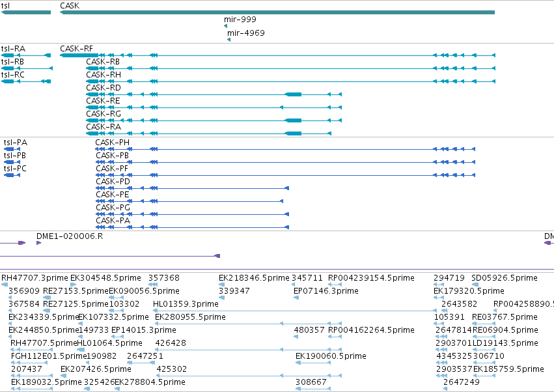Select the HL01064.5prime EST
554x392 pixels.
[x=81, y=350]
